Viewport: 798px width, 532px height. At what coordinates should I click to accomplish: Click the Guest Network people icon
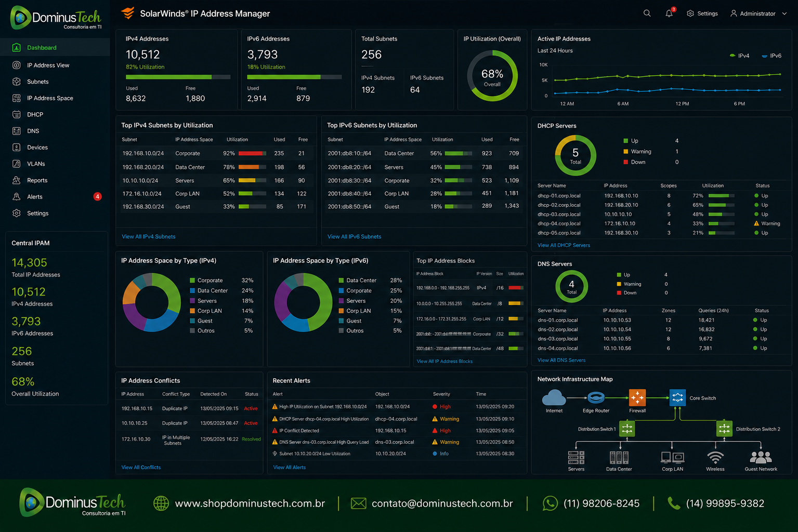coord(761,457)
